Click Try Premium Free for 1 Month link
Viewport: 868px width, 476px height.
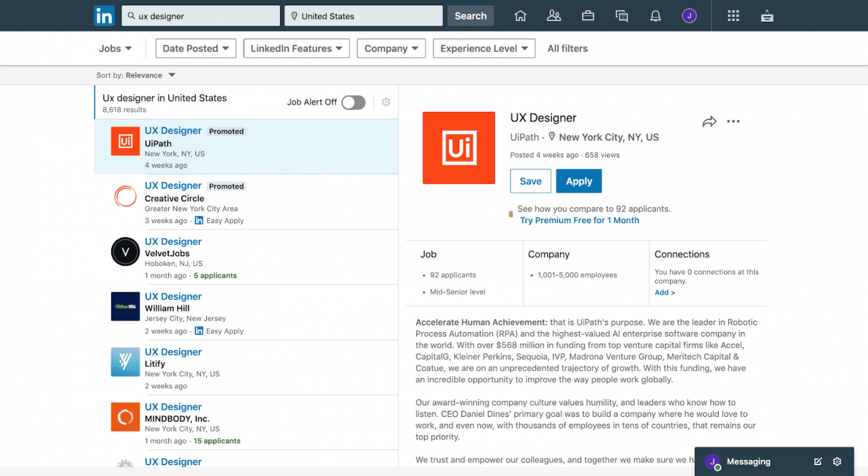(x=579, y=220)
